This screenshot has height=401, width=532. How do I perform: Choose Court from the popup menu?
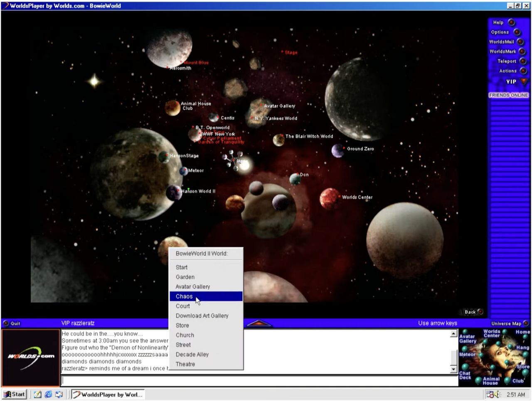coord(206,306)
